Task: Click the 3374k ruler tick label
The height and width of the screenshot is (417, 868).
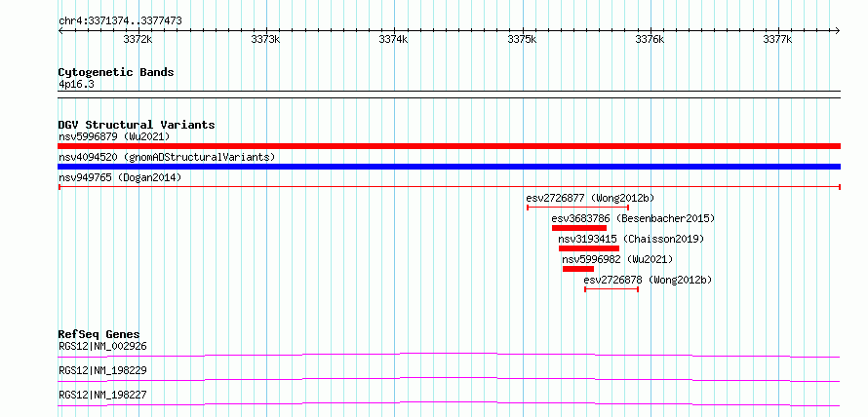Action: [x=394, y=39]
